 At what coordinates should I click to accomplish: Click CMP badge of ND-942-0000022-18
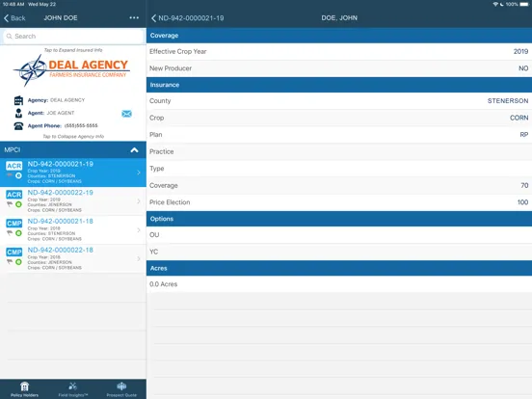13,253
